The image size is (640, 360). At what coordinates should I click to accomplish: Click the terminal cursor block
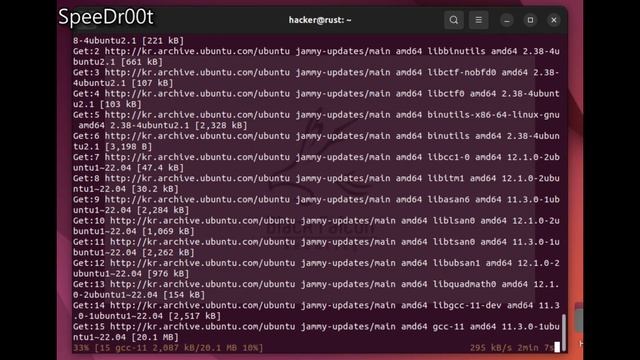557,348
